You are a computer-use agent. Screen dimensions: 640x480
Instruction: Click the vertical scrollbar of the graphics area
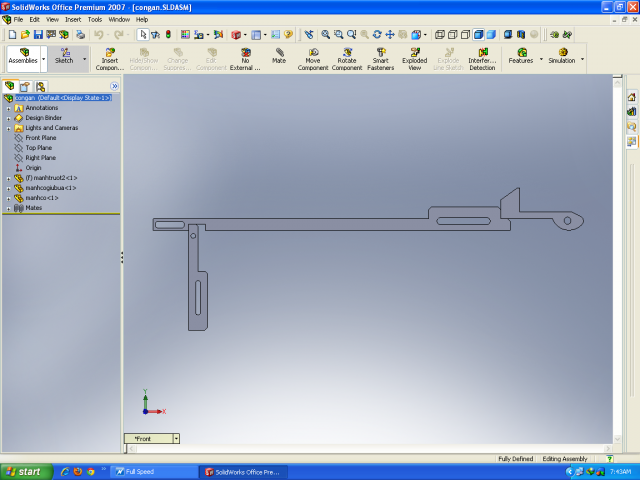coord(617,261)
